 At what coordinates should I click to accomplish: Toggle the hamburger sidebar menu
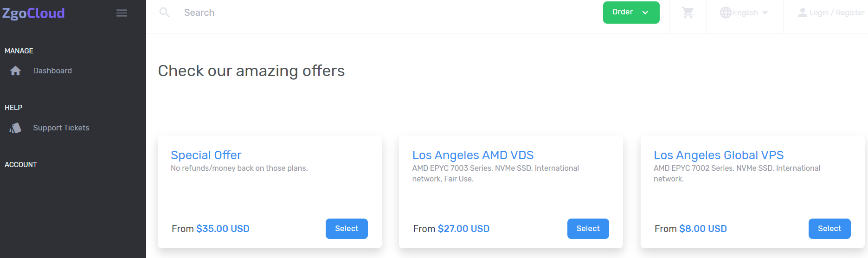click(x=122, y=13)
